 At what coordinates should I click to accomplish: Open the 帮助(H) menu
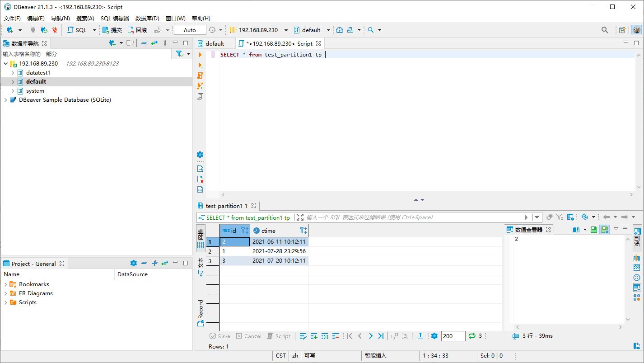click(201, 19)
